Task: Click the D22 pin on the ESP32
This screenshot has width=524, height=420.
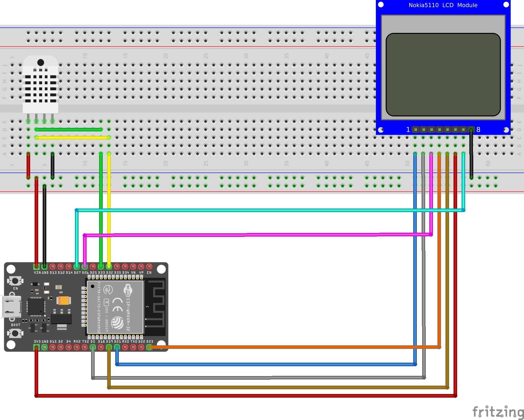Action: click(141, 347)
